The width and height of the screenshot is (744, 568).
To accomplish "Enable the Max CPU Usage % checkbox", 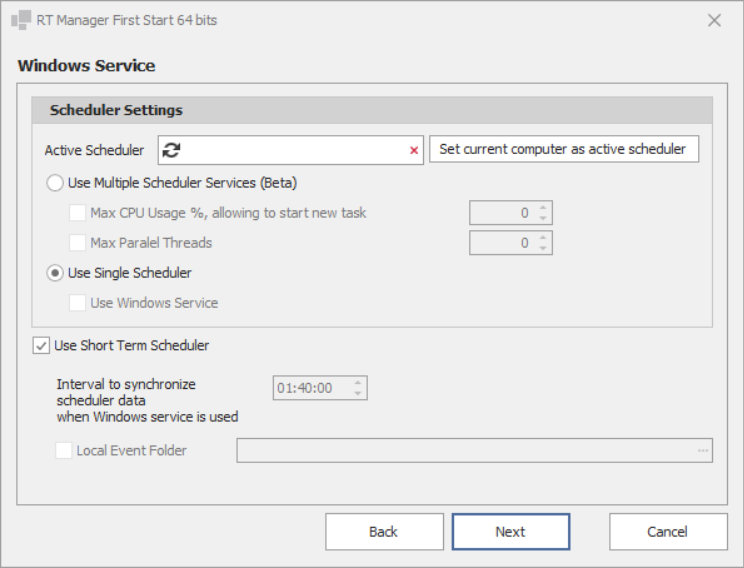I will coord(78,213).
